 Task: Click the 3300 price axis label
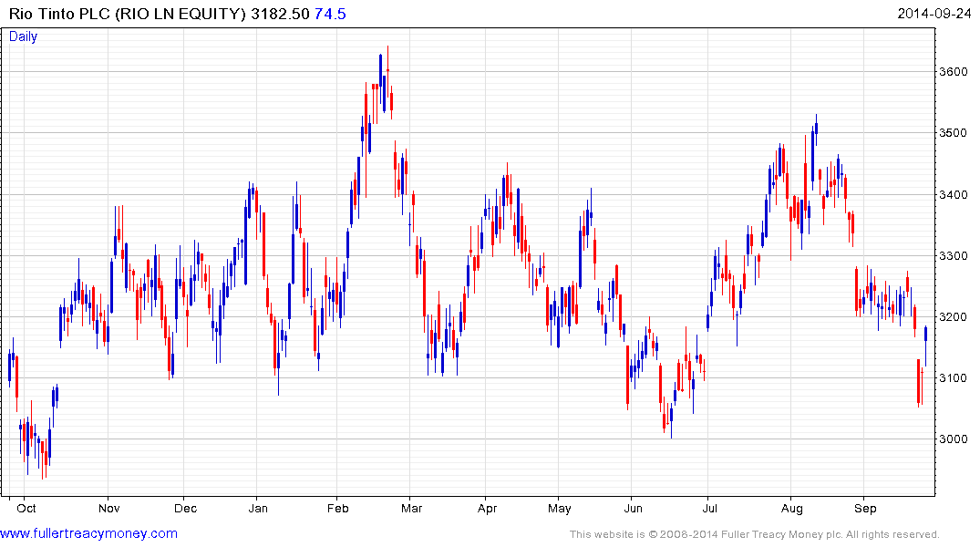tap(954, 256)
